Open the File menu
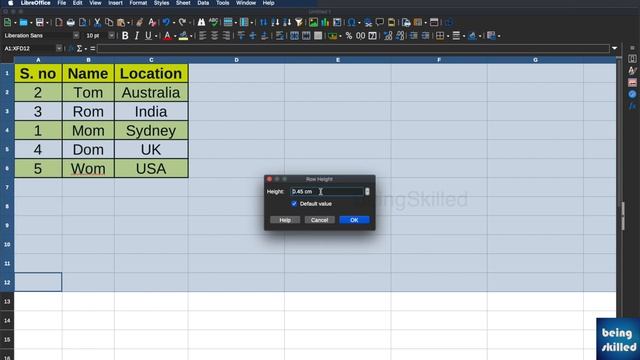This screenshot has width=640, height=360. tap(62, 3)
